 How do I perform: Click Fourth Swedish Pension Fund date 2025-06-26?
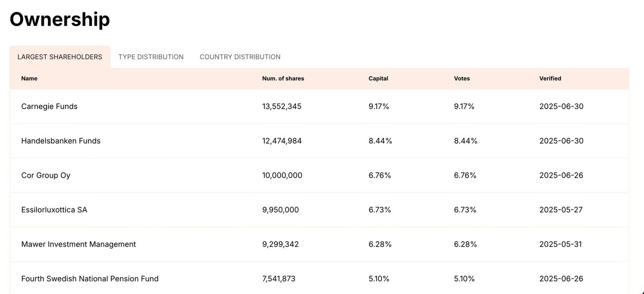[561, 279]
